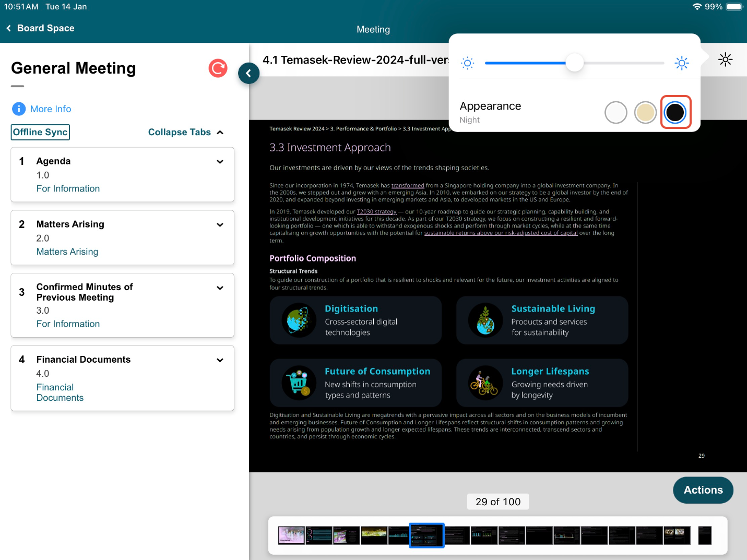Select the highlighted current page thumbnail

(x=426, y=535)
